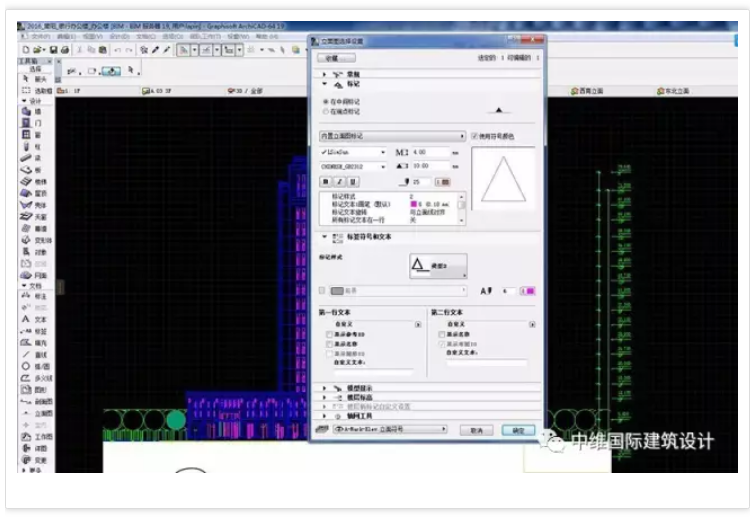Screen dimensions: 755x518
Task: Switch to the 西南立面 view tab
Action: click(x=586, y=91)
